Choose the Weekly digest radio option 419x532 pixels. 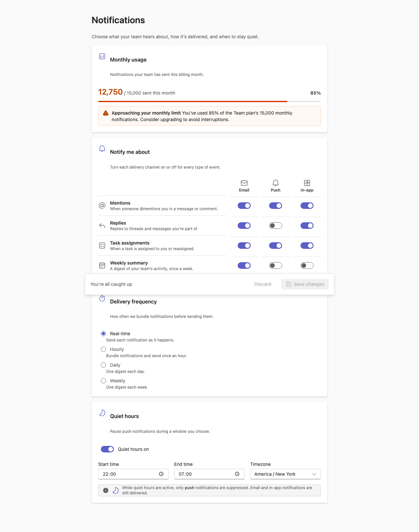click(x=103, y=381)
